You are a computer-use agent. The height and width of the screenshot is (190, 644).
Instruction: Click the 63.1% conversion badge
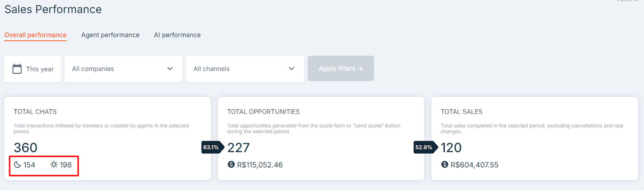212,147
